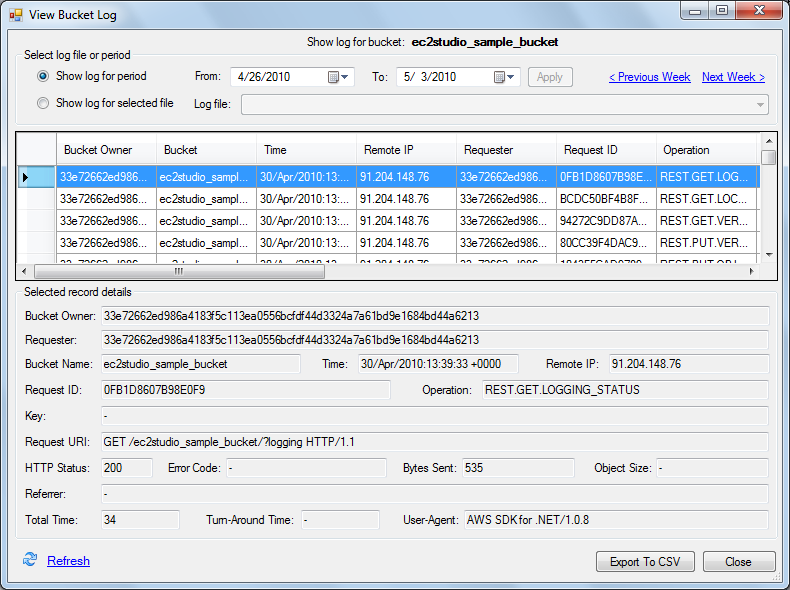Click the grid scroll-down arrow
The width and height of the screenshot is (790, 590).
tap(769, 254)
